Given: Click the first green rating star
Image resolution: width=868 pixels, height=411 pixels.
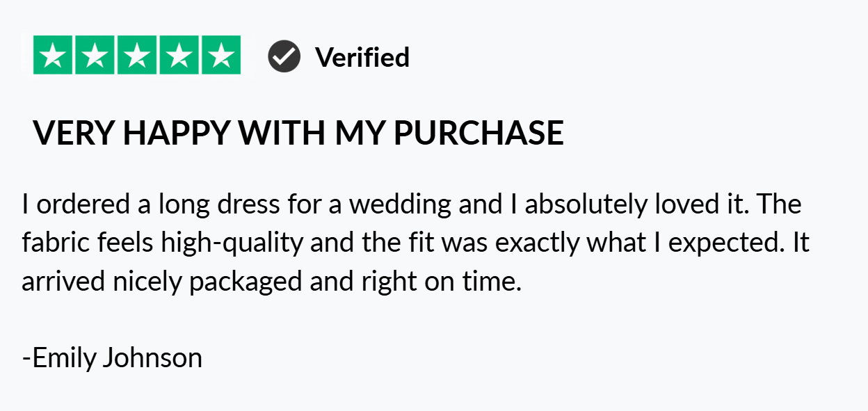Looking at the screenshot, I should [x=53, y=56].
